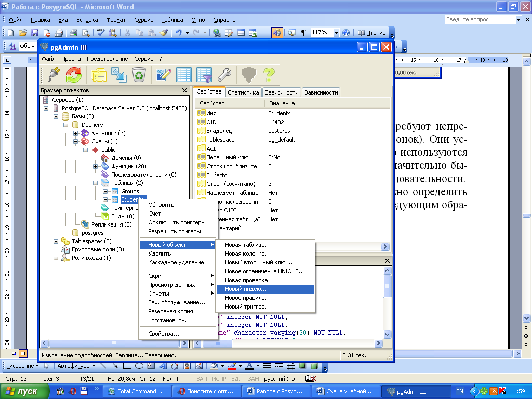Expand the Groups table node
The image size is (532, 399).
[105, 191]
